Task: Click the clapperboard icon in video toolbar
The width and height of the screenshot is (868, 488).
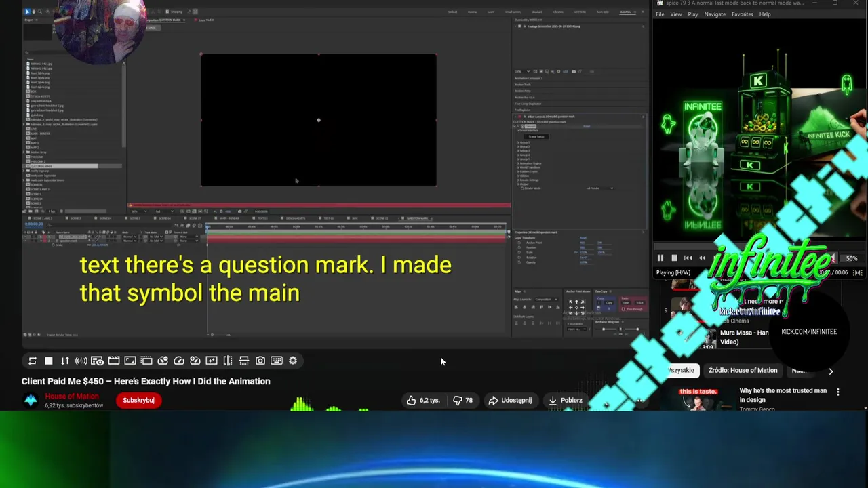Action: tap(114, 361)
